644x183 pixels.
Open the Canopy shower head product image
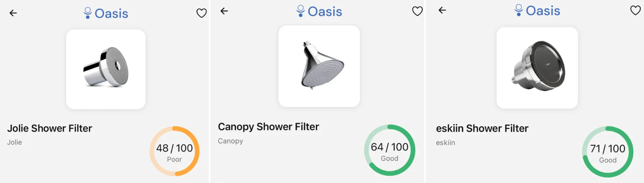319,66
